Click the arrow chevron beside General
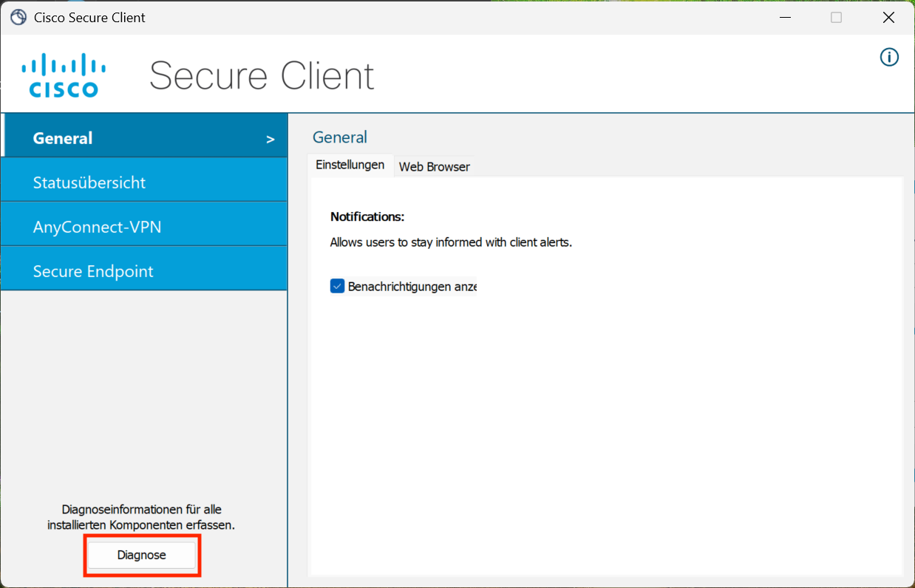915x588 pixels. click(x=271, y=139)
